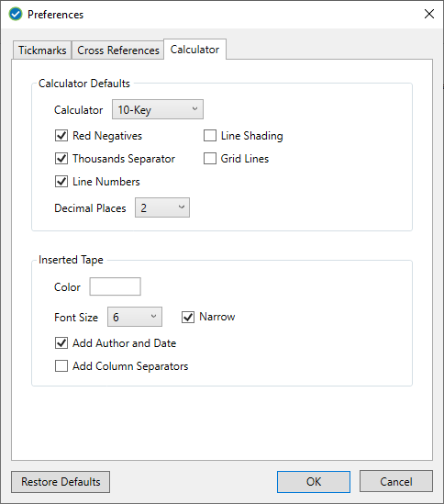Image resolution: width=444 pixels, height=504 pixels.
Task: Toggle the Thousands Separator checkbox
Action: point(61,159)
